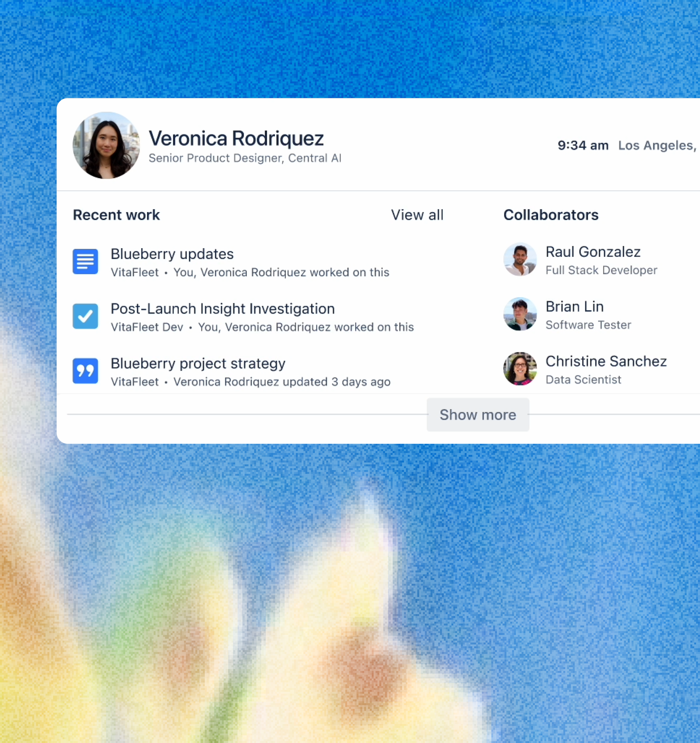700x743 pixels.
Task: Select Brian Lin's name in Collaborators
Action: click(574, 307)
